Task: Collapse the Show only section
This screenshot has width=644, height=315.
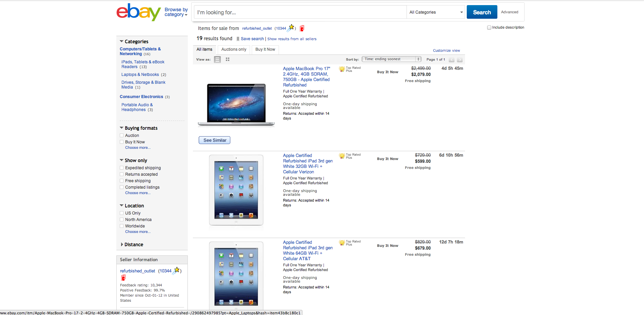Action: click(x=121, y=160)
